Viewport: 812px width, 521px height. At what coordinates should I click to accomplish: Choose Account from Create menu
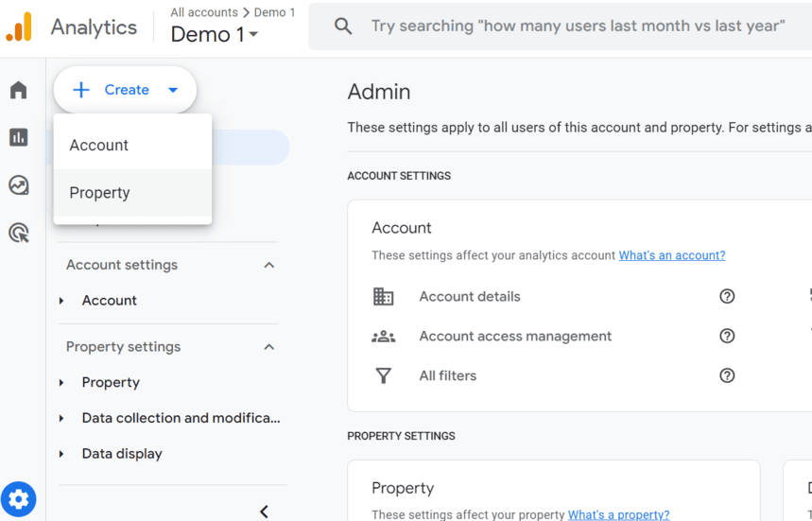pyautogui.click(x=132, y=145)
